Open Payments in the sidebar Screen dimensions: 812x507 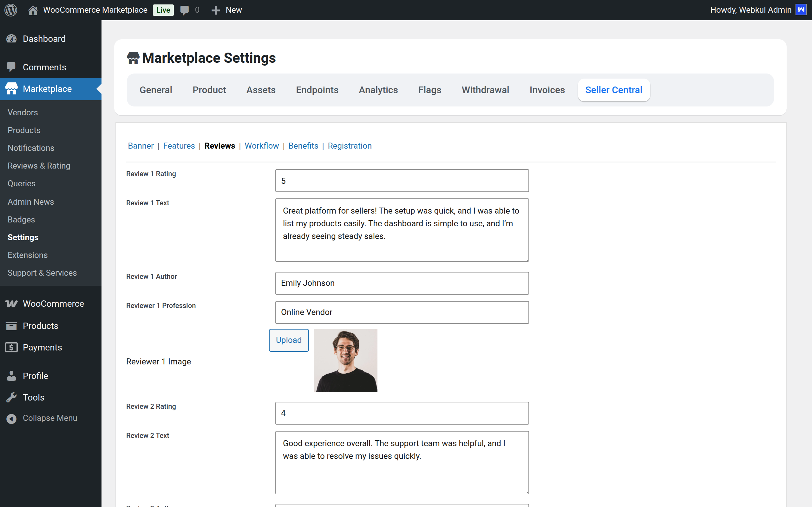(42, 347)
